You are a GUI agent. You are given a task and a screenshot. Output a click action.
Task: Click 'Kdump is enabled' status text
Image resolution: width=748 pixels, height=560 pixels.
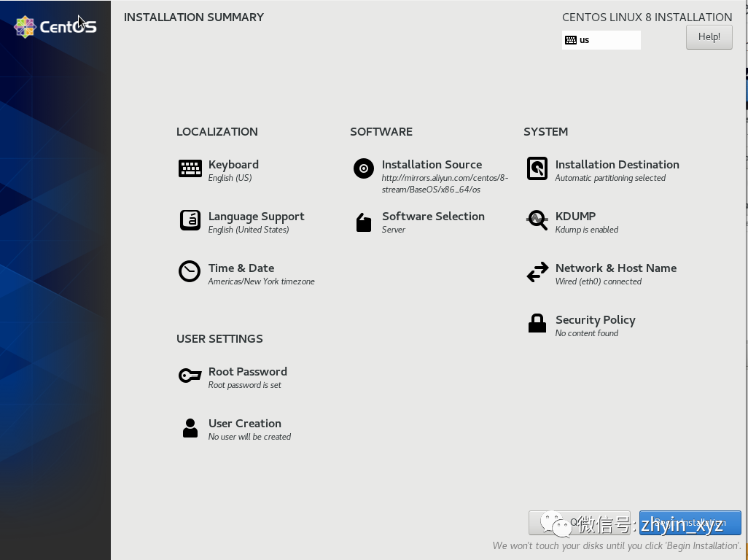click(x=586, y=230)
